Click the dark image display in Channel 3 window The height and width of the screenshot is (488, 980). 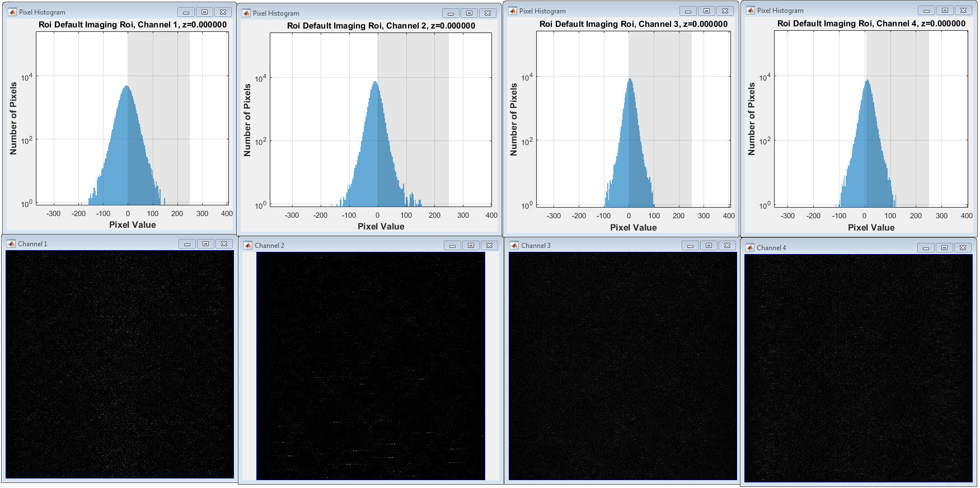(623, 366)
